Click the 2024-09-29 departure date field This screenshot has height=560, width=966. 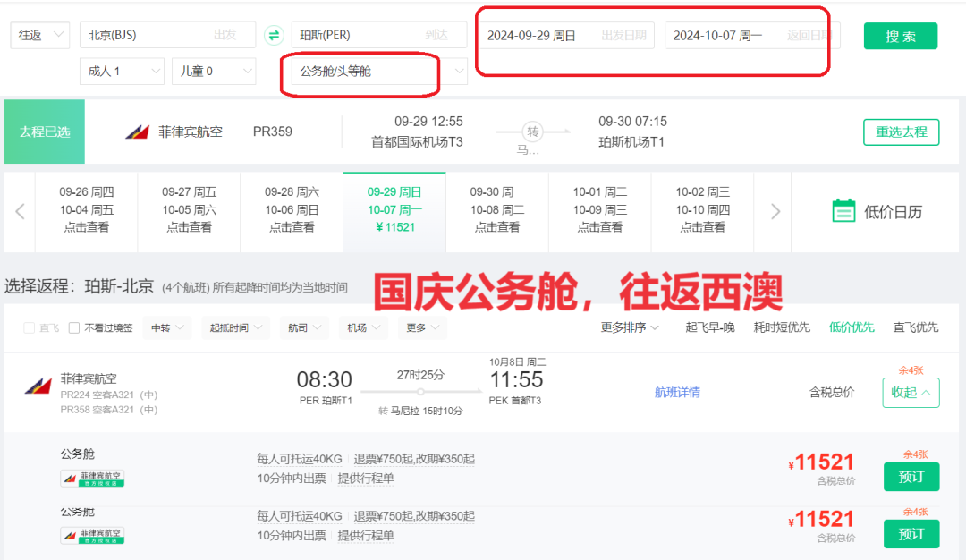tap(567, 35)
